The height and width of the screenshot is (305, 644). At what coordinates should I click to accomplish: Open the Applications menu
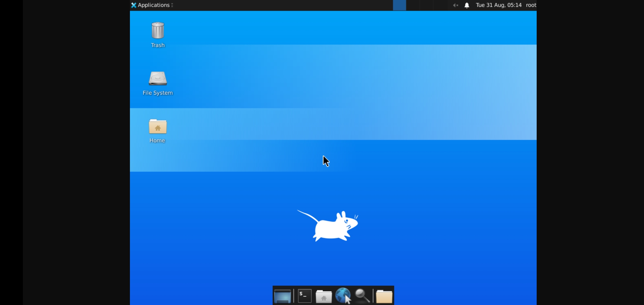pos(154,5)
